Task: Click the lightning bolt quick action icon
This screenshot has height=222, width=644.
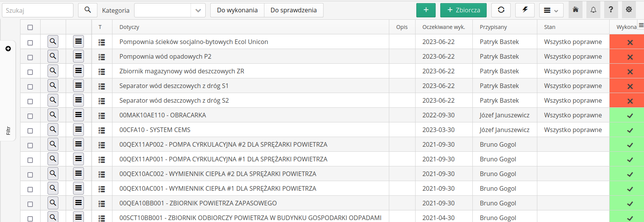Action: coord(525,10)
